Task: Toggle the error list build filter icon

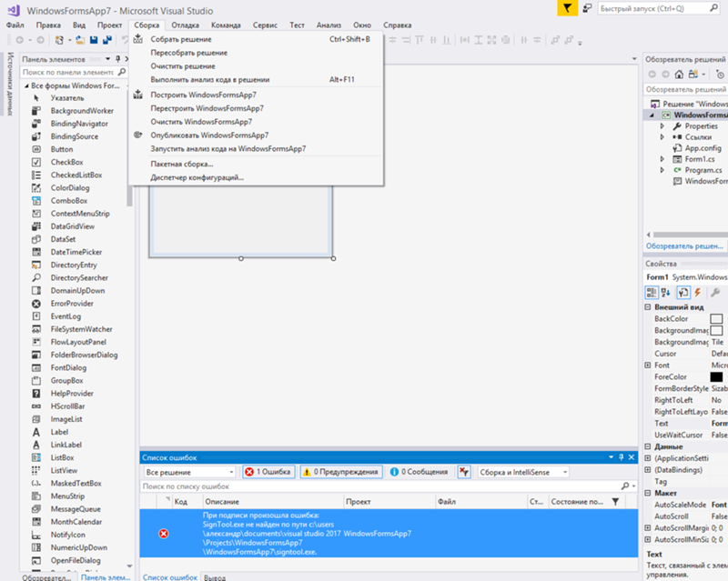Action: pos(464,472)
